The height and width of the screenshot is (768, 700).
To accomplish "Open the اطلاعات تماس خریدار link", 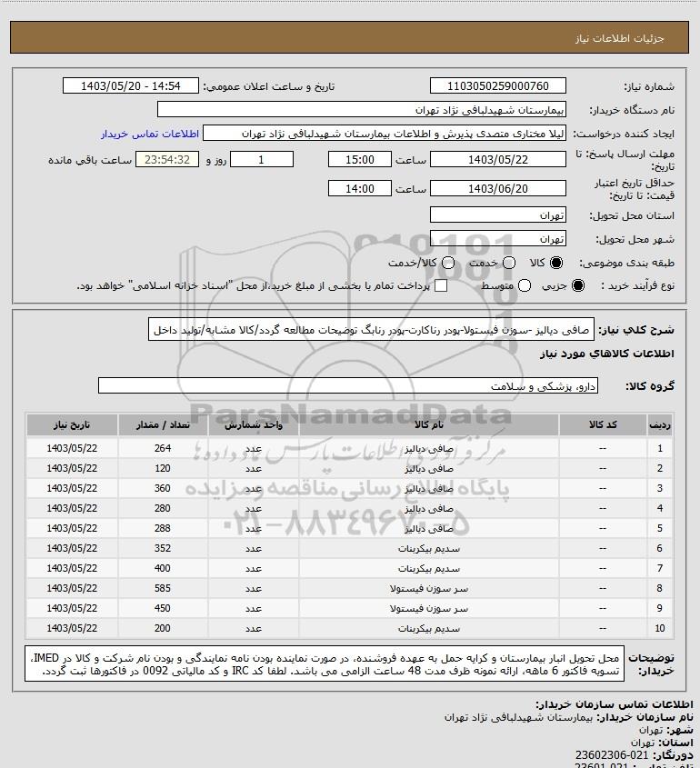I will click(150, 134).
